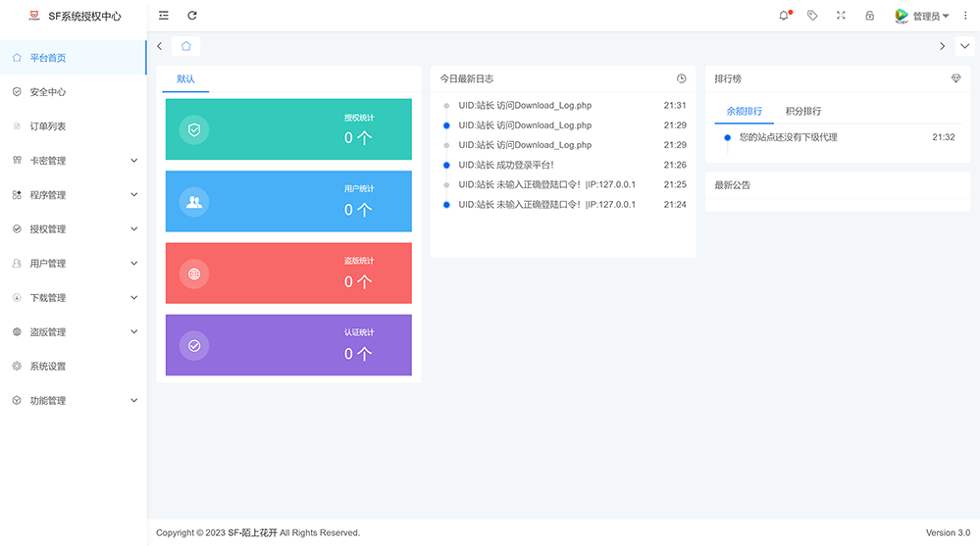Viewport: 980px width, 546px height.
Task: Click the refresh icon in the header
Action: click(x=192, y=16)
